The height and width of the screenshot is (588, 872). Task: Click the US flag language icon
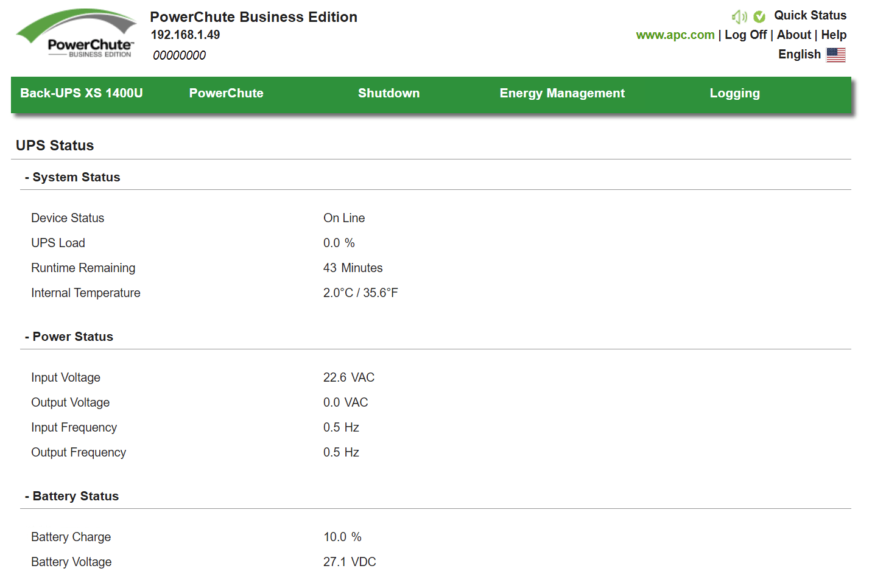[x=835, y=55]
